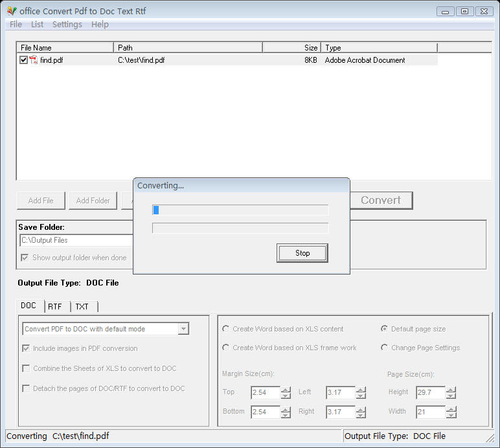
Task: Click the Add Folder button
Action: pos(93,201)
